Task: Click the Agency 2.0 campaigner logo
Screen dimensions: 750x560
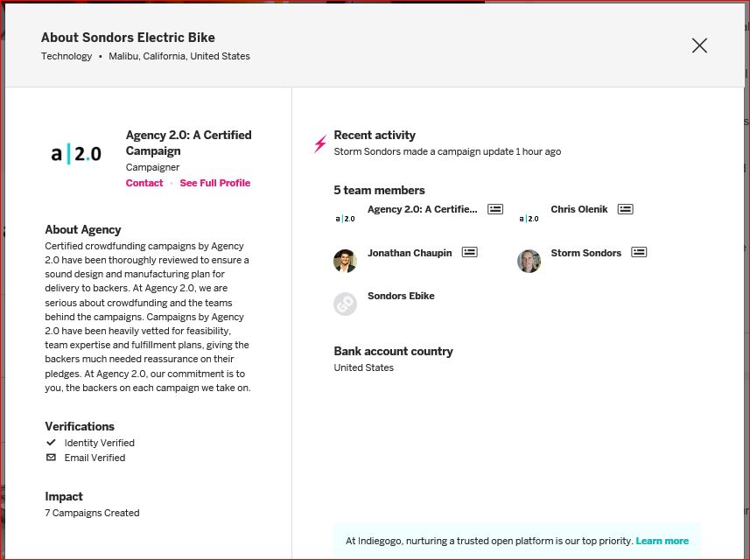Action: coord(76,155)
